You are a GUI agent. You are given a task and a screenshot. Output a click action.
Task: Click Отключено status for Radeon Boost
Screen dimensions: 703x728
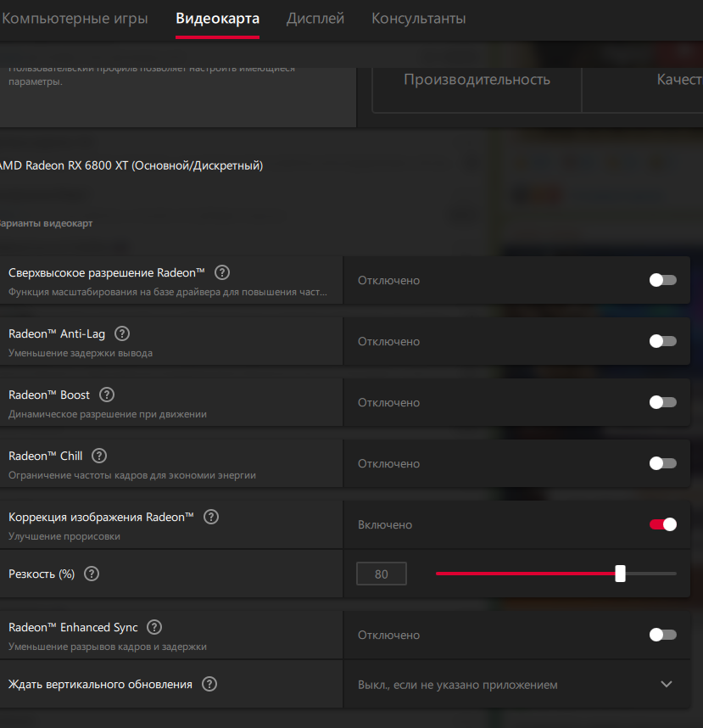coord(388,402)
